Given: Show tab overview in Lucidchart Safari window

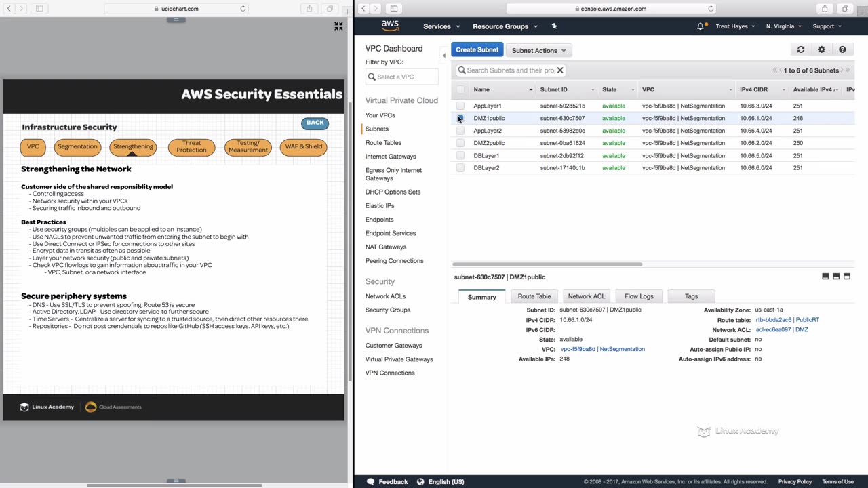Looking at the screenshot, I should point(330,9).
